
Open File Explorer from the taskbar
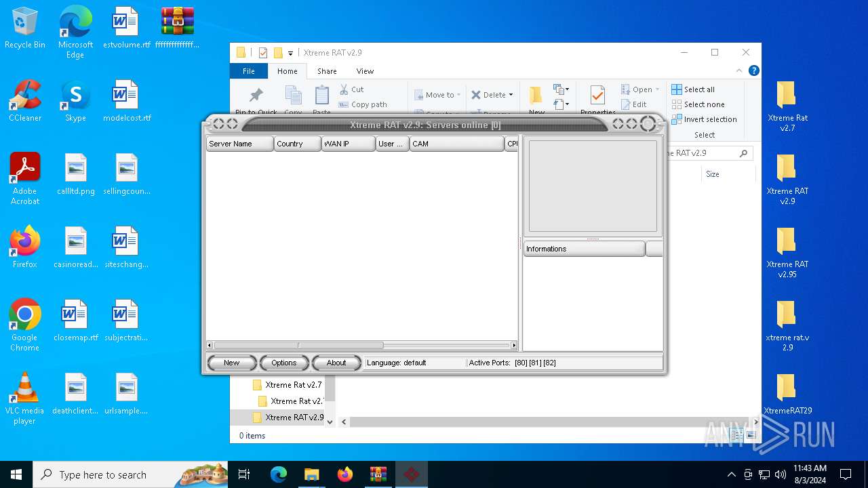[312, 474]
